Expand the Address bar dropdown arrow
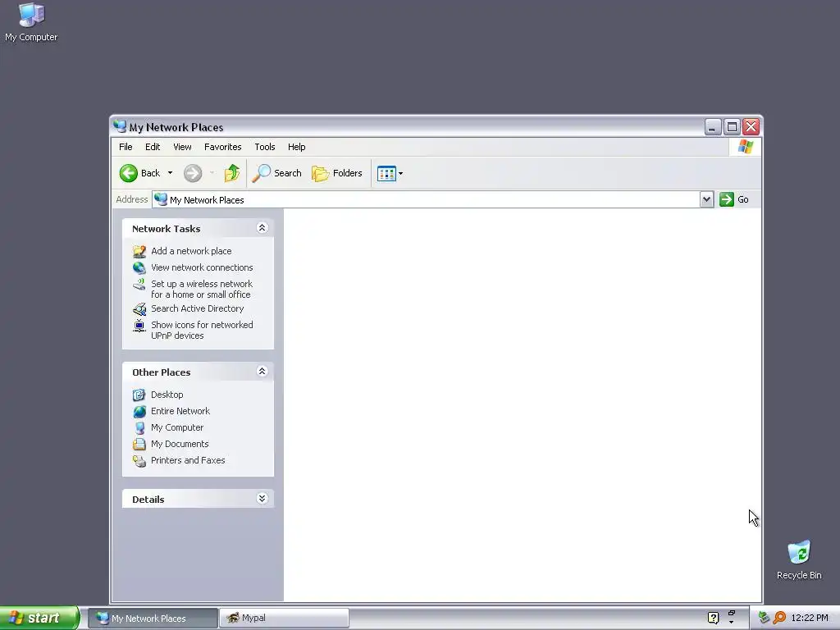Image resolution: width=840 pixels, height=630 pixels. (706, 200)
